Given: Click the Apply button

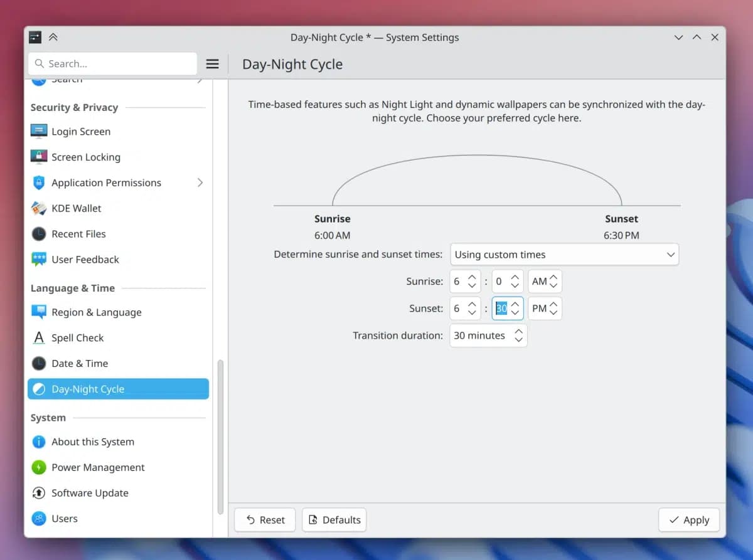Looking at the screenshot, I should 688,520.
